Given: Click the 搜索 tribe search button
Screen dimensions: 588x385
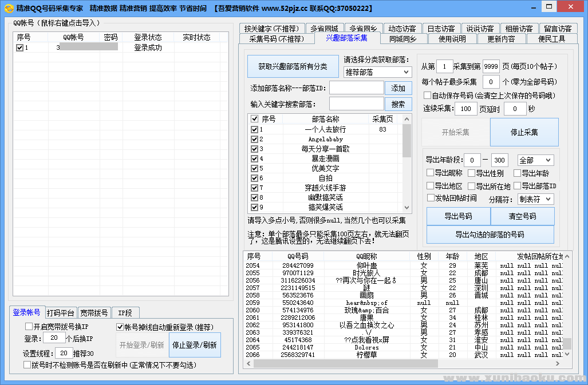Looking at the screenshot, I should (398, 104).
